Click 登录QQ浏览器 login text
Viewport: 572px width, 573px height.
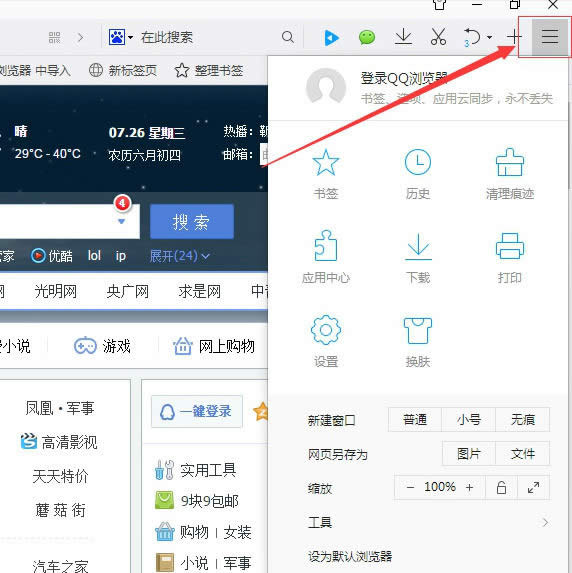click(x=404, y=78)
